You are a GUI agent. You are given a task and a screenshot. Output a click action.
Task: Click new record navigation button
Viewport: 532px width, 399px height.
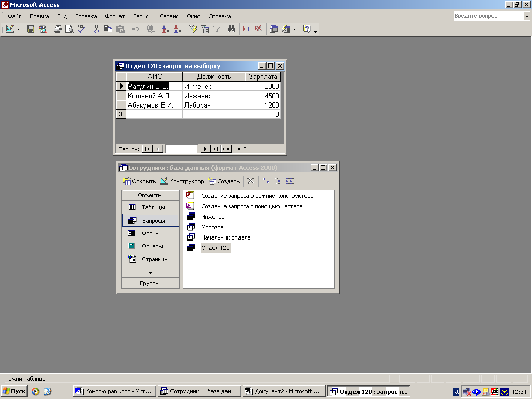[x=227, y=149]
